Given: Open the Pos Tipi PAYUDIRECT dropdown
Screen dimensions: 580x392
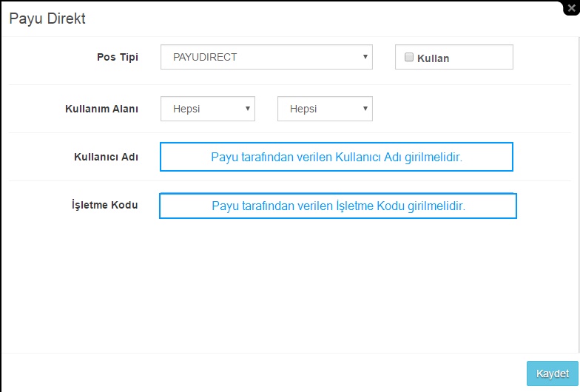Looking at the screenshot, I should (266, 57).
